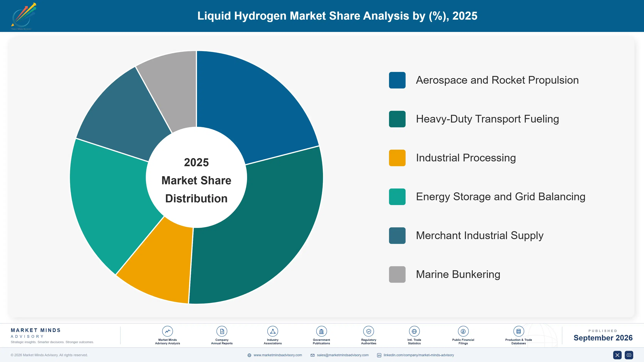Click the Government Publications icon
The width and height of the screenshot is (644, 362).
click(x=321, y=331)
